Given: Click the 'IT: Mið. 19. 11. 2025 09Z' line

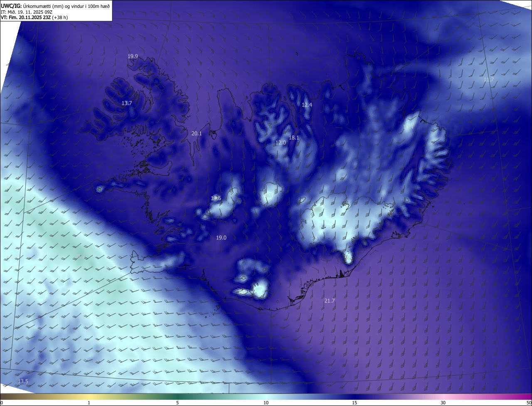Looking at the screenshot, I should click(x=27, y=12).
